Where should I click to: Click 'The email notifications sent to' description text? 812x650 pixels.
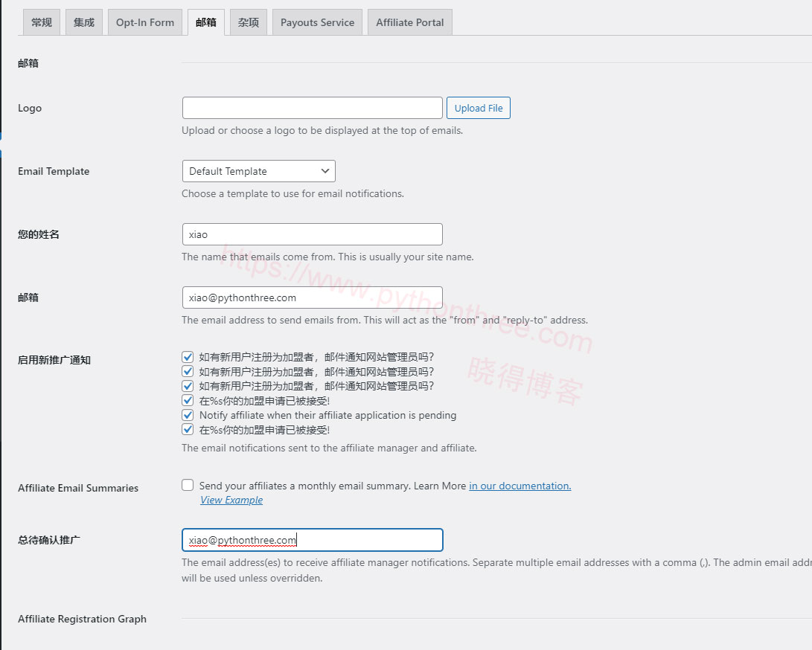(x=329, y=448)
